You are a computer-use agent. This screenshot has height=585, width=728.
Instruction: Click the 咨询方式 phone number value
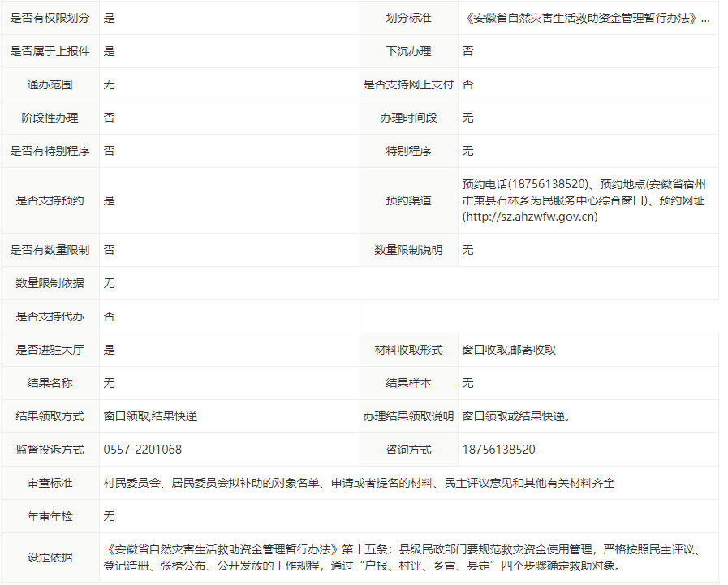tap(498, 450)
